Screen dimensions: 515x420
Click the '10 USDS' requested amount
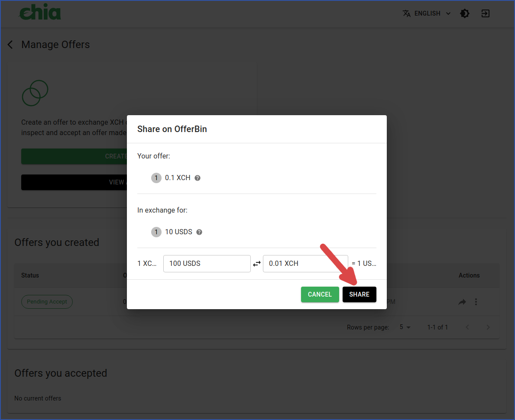(179, 232)
